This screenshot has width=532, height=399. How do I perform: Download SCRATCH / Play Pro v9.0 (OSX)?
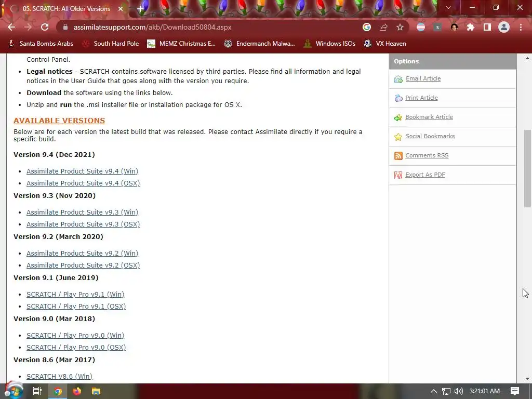(x=76, y=347)
